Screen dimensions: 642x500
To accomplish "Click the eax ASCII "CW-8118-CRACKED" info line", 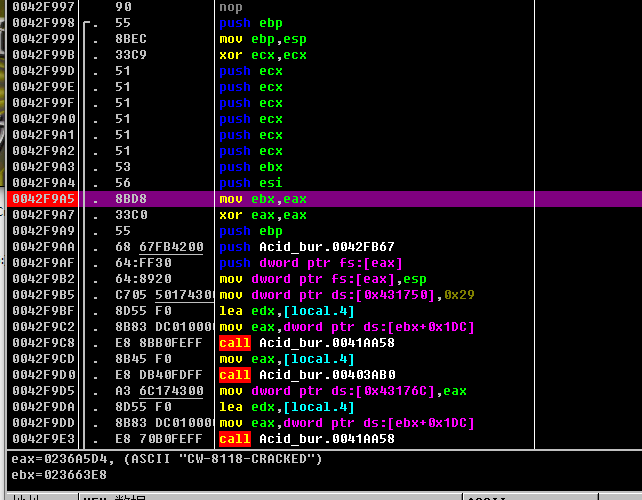I will tap(166, 459).
